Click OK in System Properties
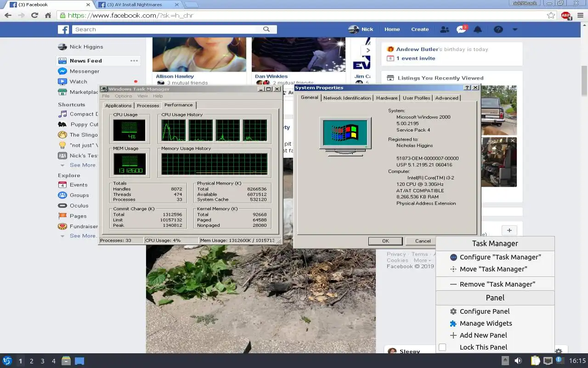Image resolution: width=588 pixels, height=368 pixels. [x=385, y=241]
